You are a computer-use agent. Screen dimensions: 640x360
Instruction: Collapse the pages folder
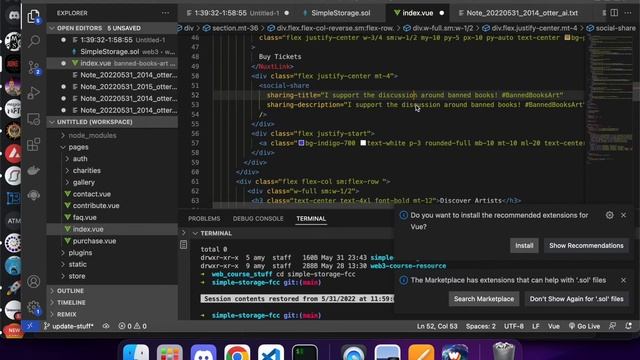(x=78, y=147)
